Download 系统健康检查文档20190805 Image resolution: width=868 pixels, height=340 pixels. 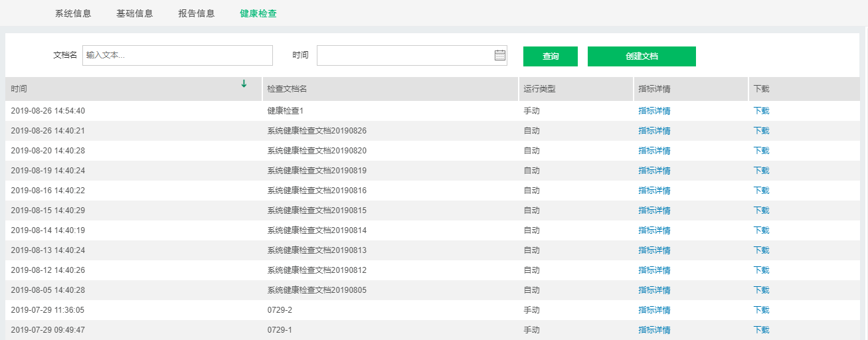[x=761, y=290]
